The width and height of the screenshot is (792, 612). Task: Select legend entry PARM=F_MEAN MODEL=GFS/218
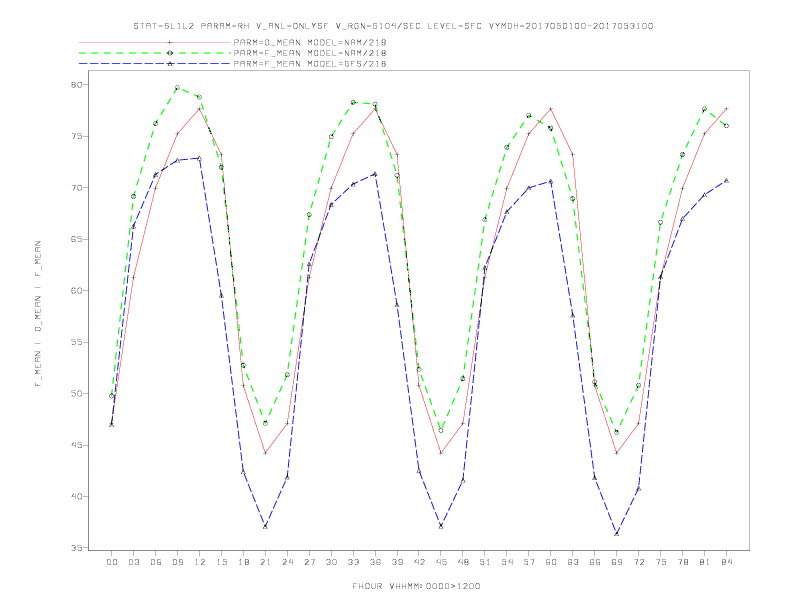click(x=310, y=64)
